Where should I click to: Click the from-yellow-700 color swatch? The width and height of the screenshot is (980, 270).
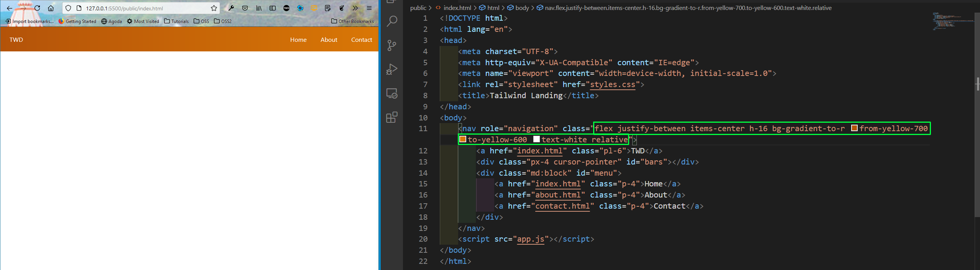coord(854,128)
